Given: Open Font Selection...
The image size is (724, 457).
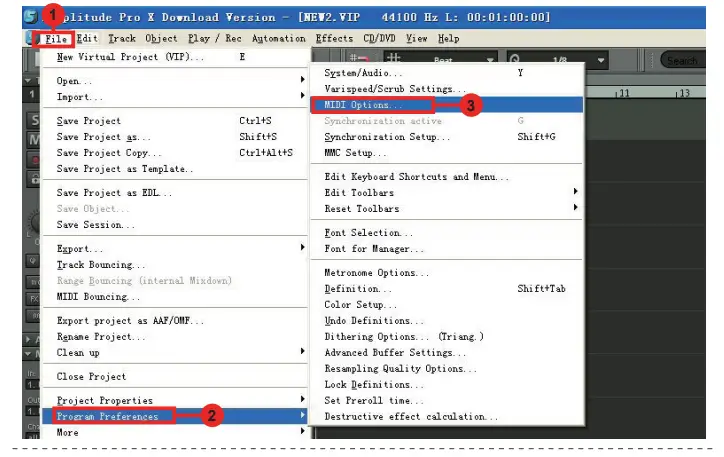Looking at the screenshot, I should click(x=447, y=233).
